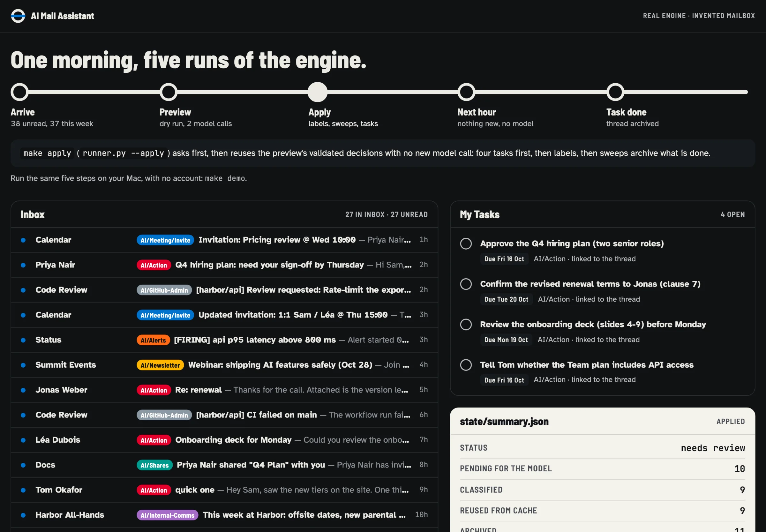Open the FIRING api p95 latency alert

(224, 340)
